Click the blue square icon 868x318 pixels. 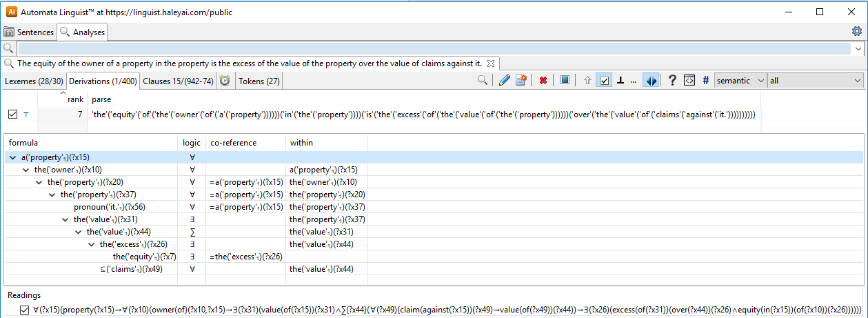565,81
